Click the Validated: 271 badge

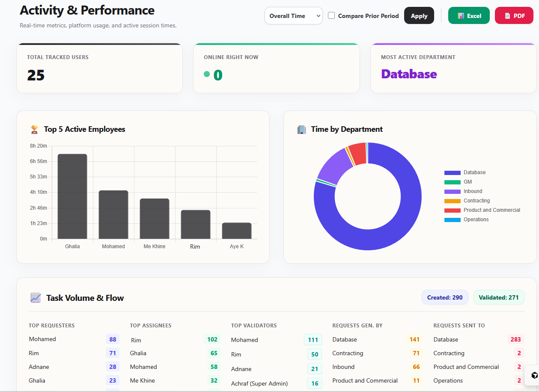499,297
